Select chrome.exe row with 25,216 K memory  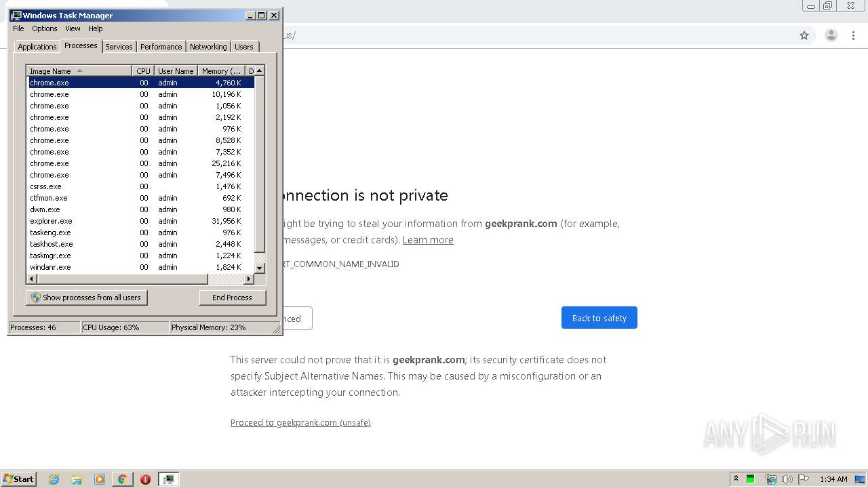pyautogui.click(x=140, y=163)
